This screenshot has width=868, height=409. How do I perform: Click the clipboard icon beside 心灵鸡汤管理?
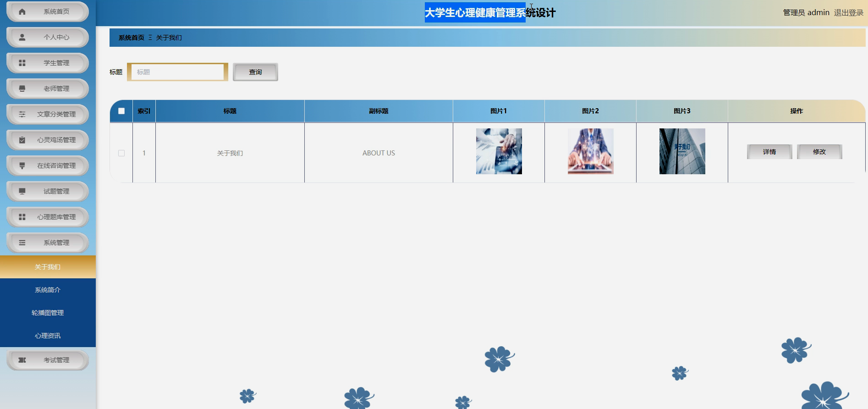point(22,140)
